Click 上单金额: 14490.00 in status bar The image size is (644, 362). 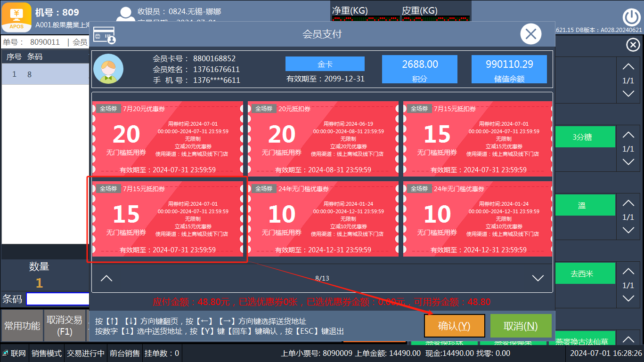coord(388,354)
